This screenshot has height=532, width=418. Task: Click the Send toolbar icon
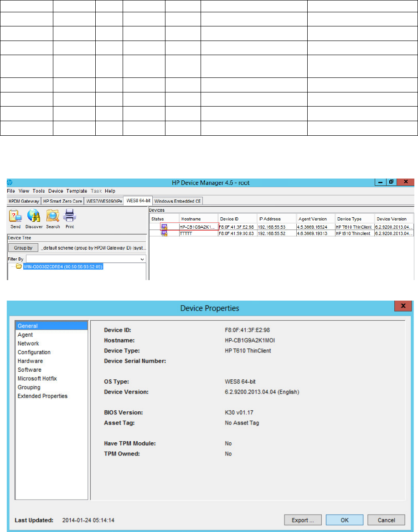[15, 215]
